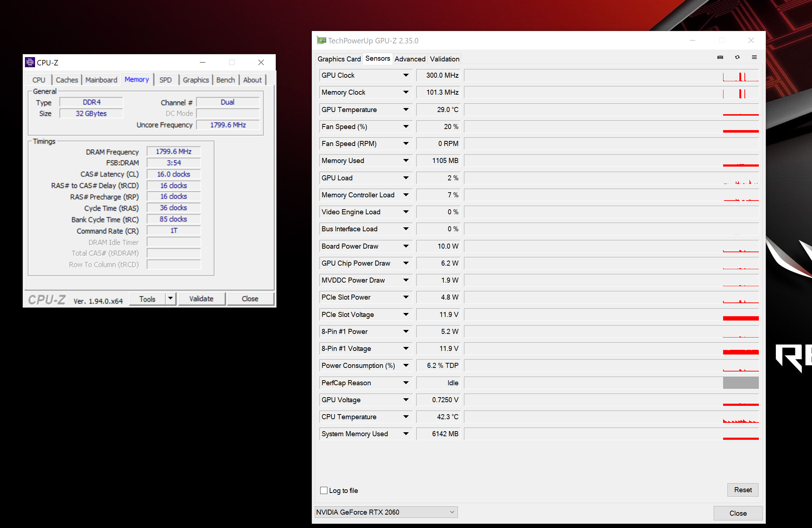Open the GPU-Z hamburger menu icon
Screen dimensions: 812x528
click(754, 57)
